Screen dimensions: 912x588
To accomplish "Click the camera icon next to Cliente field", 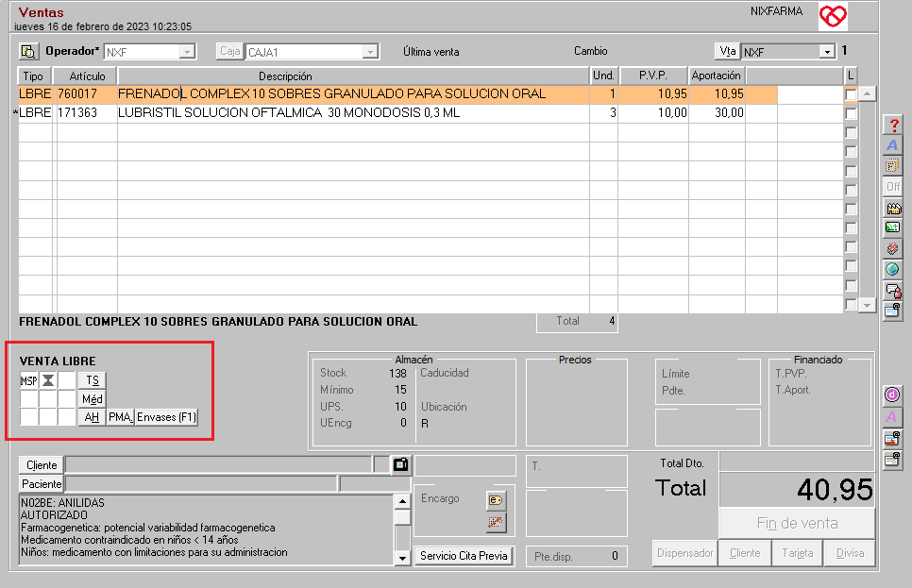I will 400,464.
